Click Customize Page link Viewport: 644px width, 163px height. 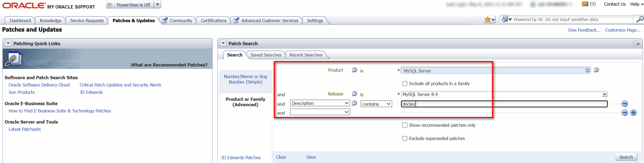tap(623, 30)
